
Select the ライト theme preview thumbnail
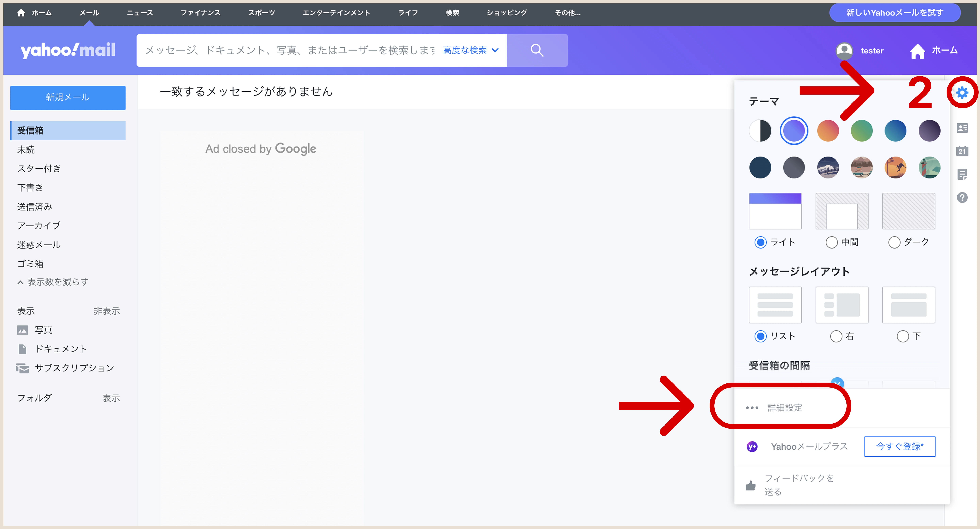(775, 211)
